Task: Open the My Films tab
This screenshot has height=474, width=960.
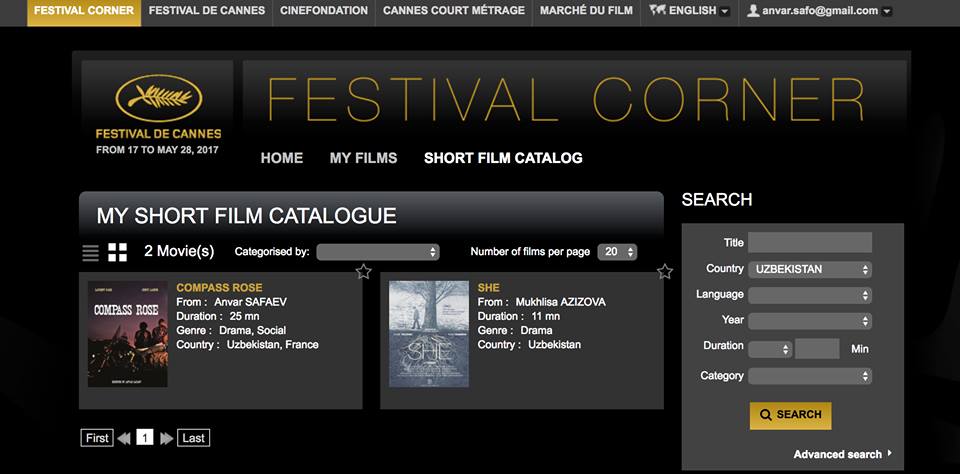Action: (363, 158)
